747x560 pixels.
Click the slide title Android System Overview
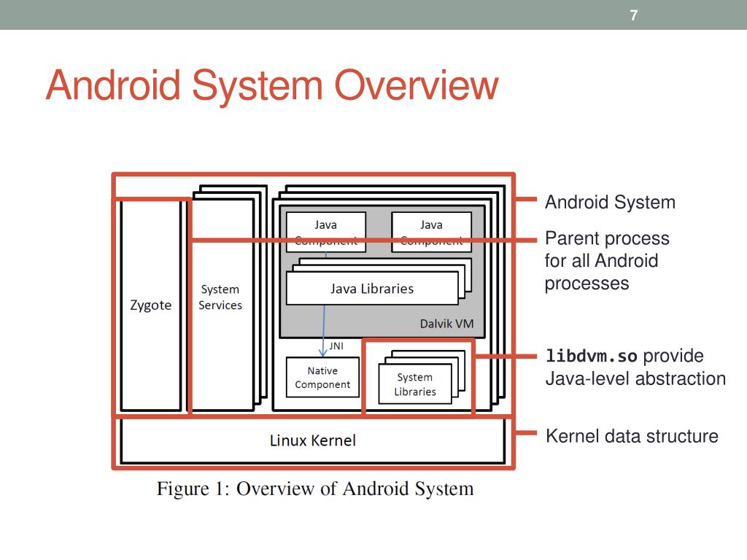tap(272, 85)
